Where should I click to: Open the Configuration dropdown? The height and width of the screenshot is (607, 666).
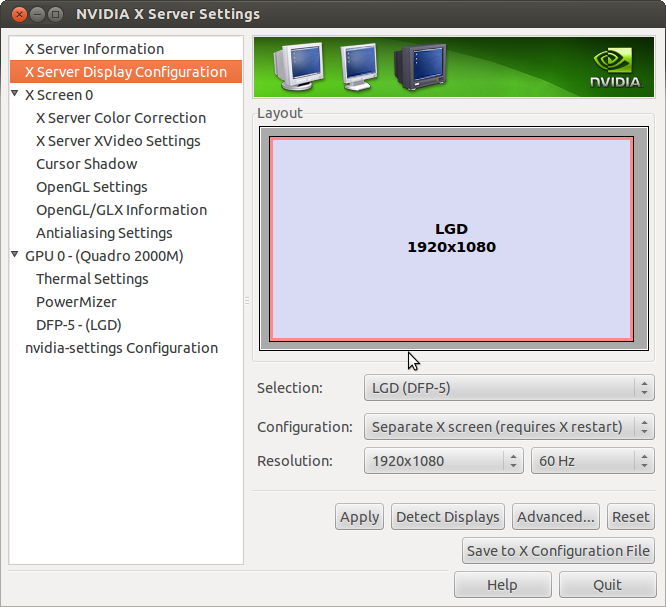point(509,426)
